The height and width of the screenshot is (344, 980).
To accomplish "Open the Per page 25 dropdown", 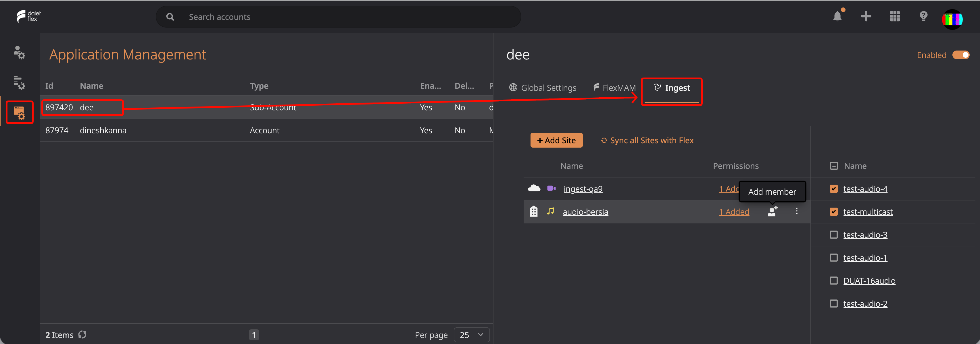I will coord(471,335).
